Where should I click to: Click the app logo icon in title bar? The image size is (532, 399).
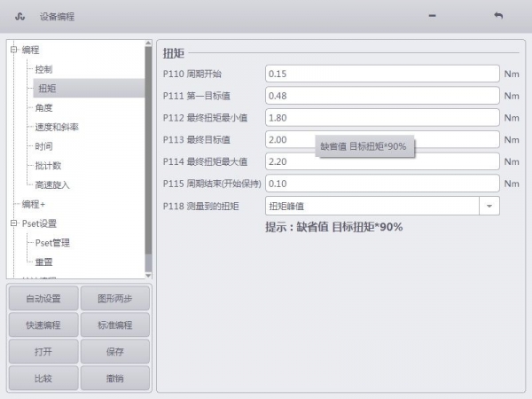tap(20, 17)
